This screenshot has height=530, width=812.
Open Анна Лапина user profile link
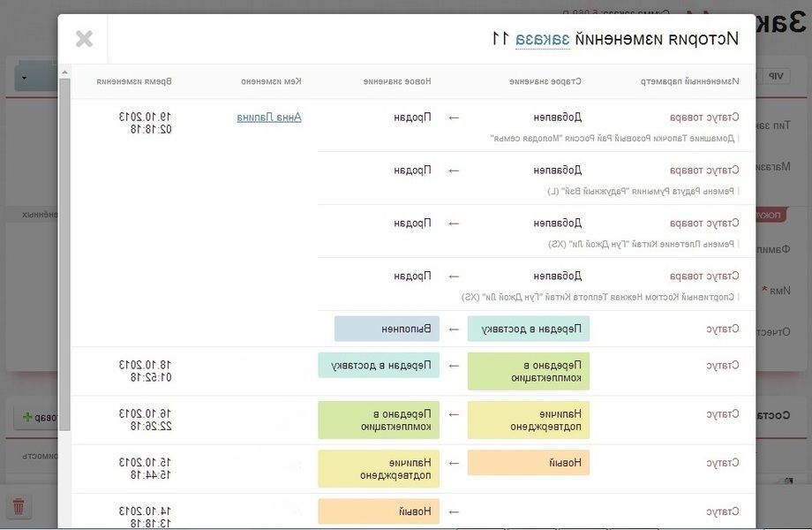click(x=269, y=117)
